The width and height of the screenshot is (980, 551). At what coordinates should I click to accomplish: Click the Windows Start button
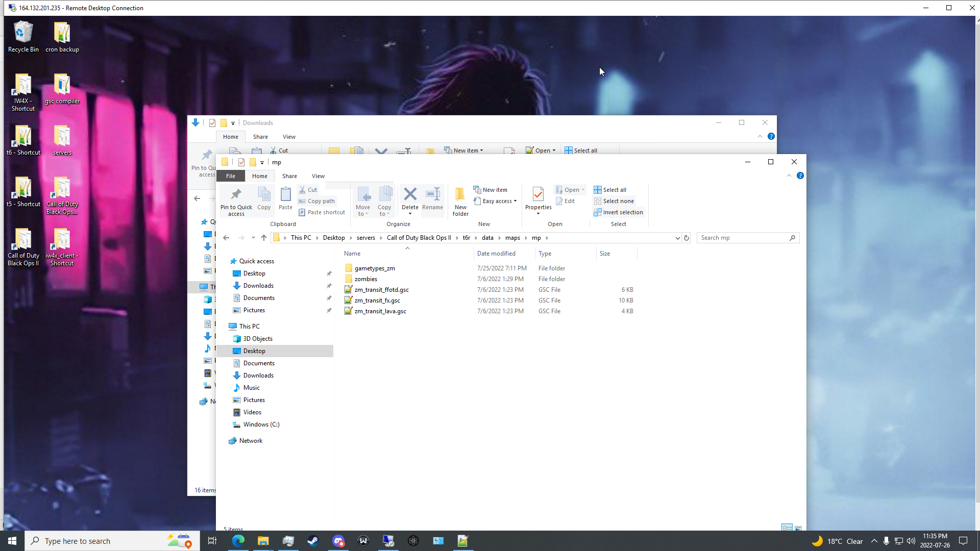[x=12, y=541]
